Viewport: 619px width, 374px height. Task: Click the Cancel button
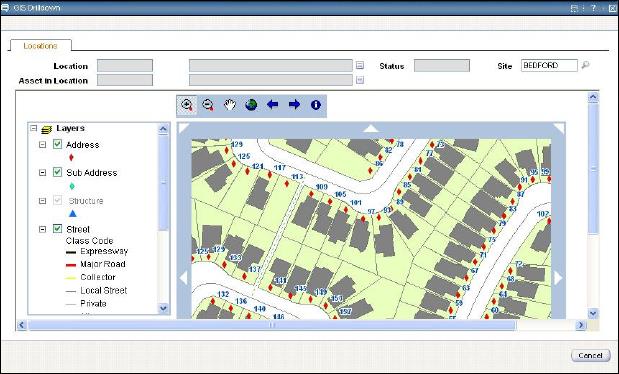point(590,355)
